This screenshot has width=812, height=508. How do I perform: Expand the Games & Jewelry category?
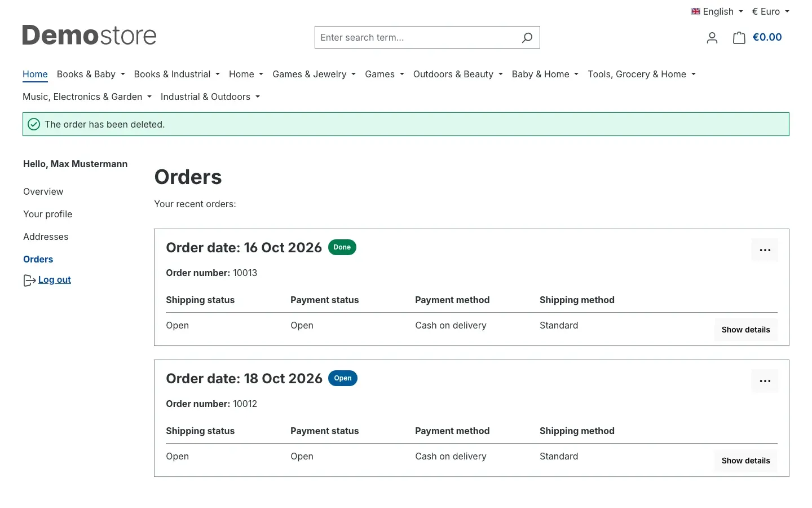(314, 74)
